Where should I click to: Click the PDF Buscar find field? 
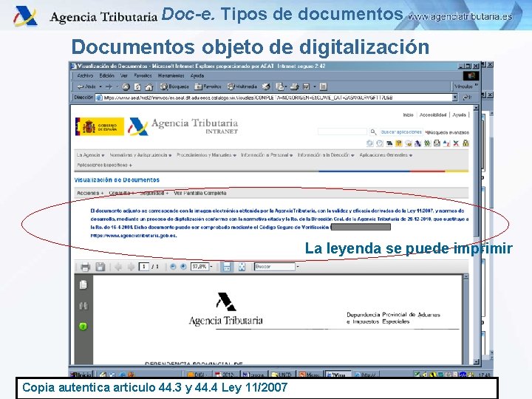274,267
